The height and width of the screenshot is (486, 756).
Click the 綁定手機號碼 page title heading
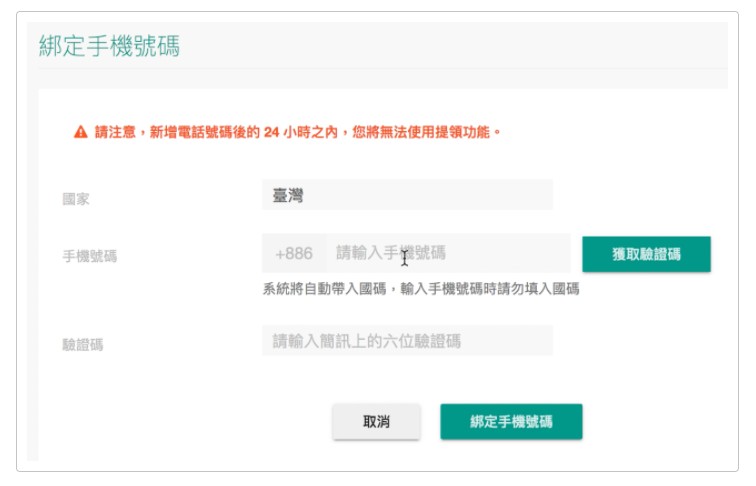109,46
